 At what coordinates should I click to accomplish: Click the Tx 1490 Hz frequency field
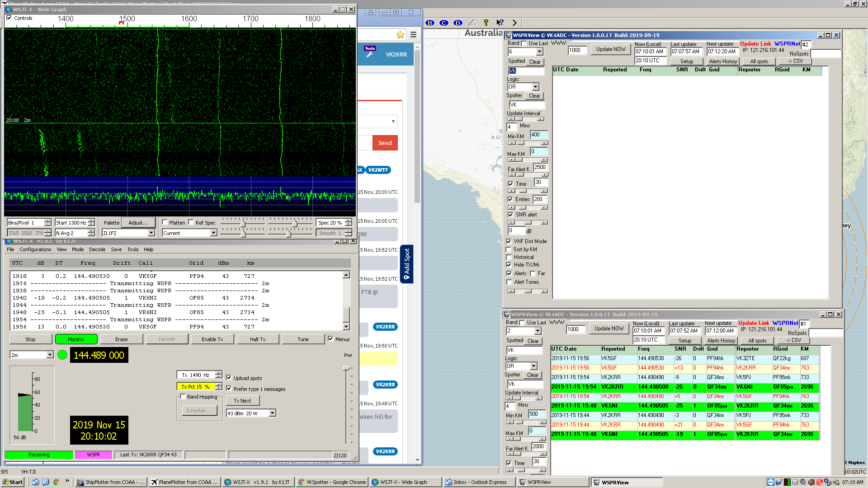tap(195, 375)
